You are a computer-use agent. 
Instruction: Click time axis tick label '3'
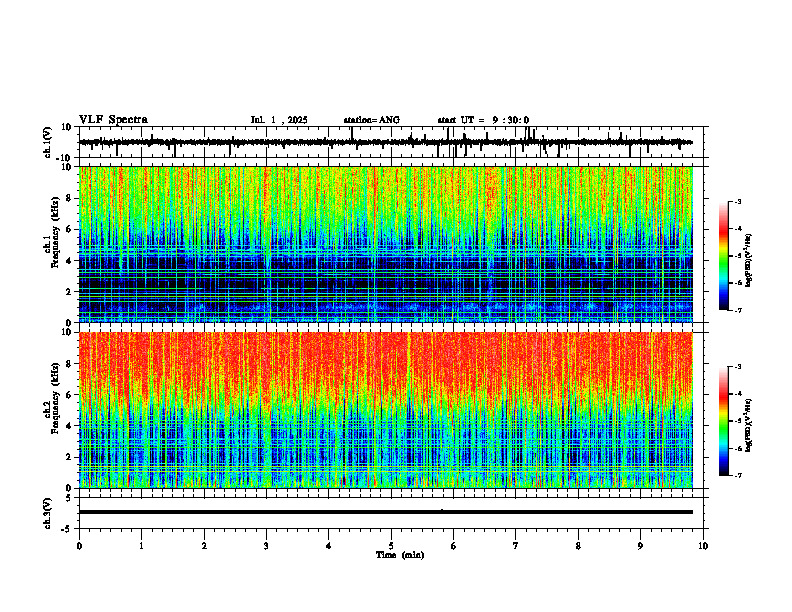[266, 546]
